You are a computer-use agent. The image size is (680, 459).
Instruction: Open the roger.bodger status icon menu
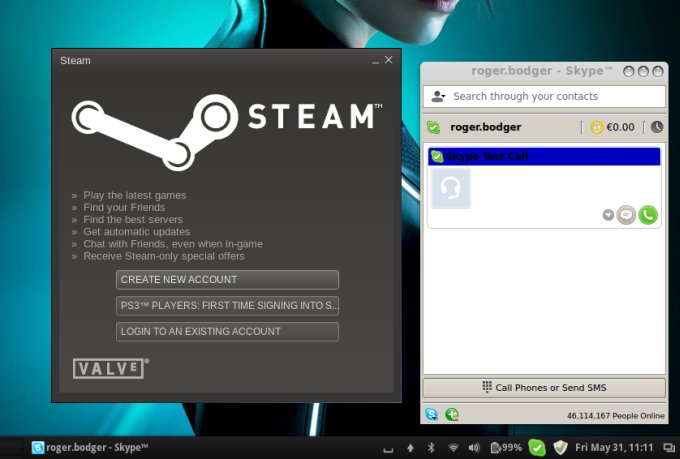click(433, 128)
